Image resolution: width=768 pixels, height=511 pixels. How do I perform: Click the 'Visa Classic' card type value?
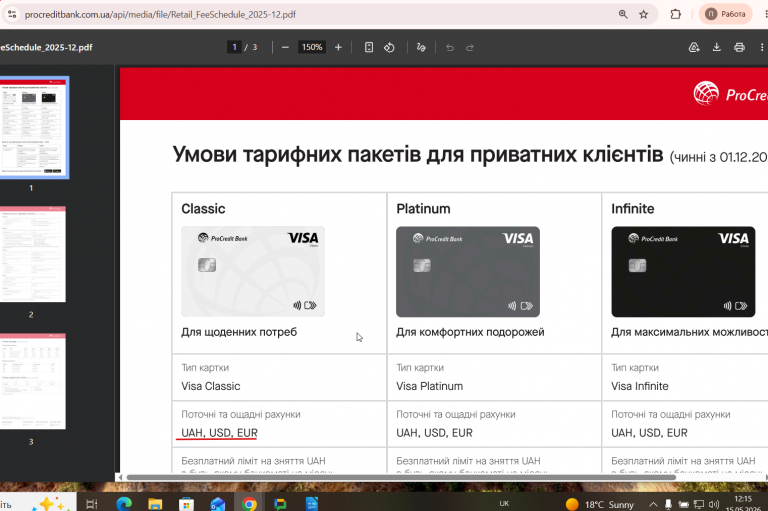pos(211,386)
